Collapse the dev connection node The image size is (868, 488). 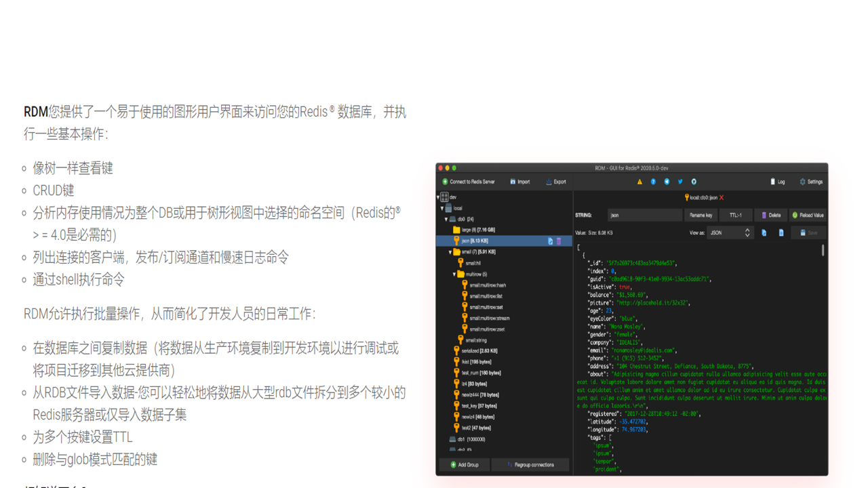[x=438, y=197]
